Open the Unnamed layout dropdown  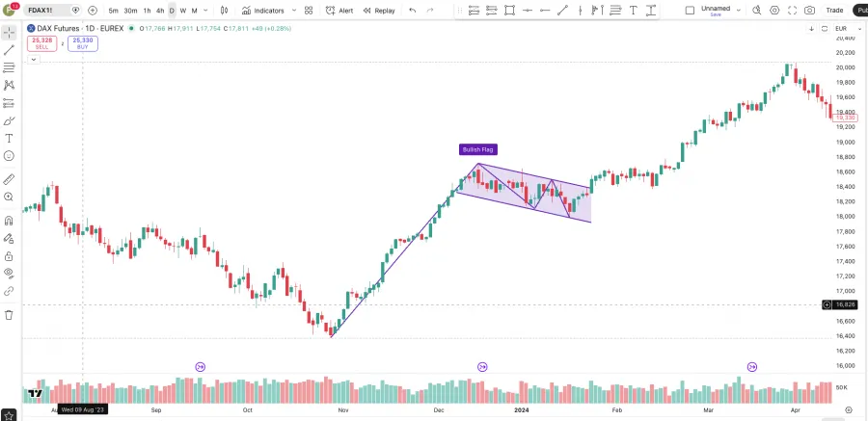pos(738,11)
